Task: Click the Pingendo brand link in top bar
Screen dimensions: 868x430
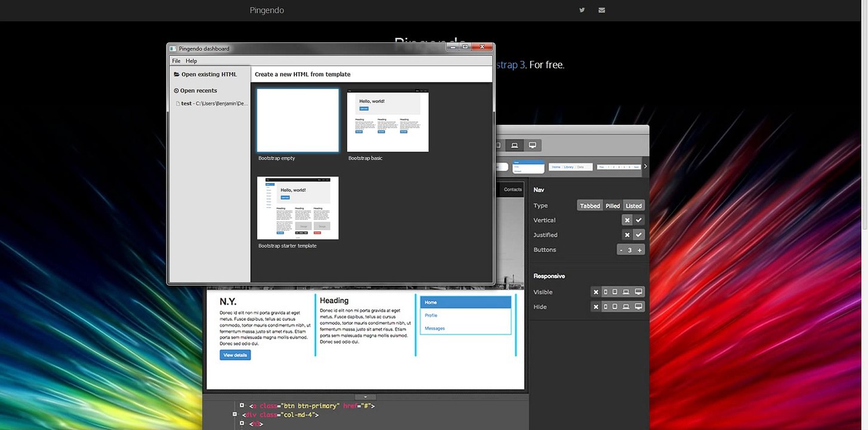Action: pos(267,10)
